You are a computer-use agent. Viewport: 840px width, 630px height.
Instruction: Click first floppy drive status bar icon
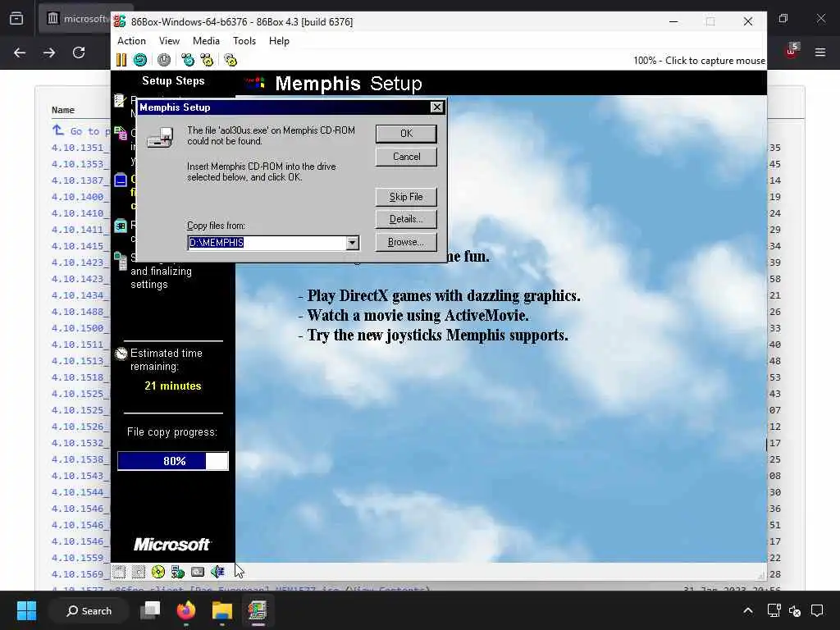click(119, 572)
